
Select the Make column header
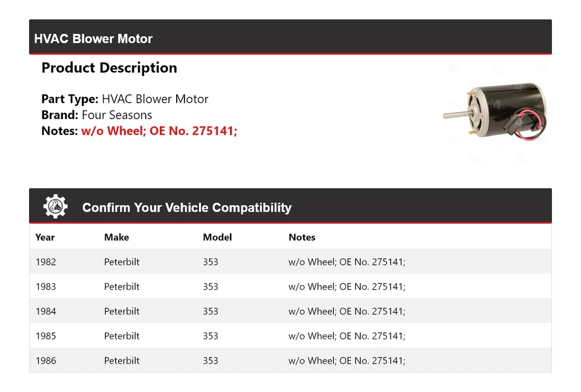tap(116, 237)
